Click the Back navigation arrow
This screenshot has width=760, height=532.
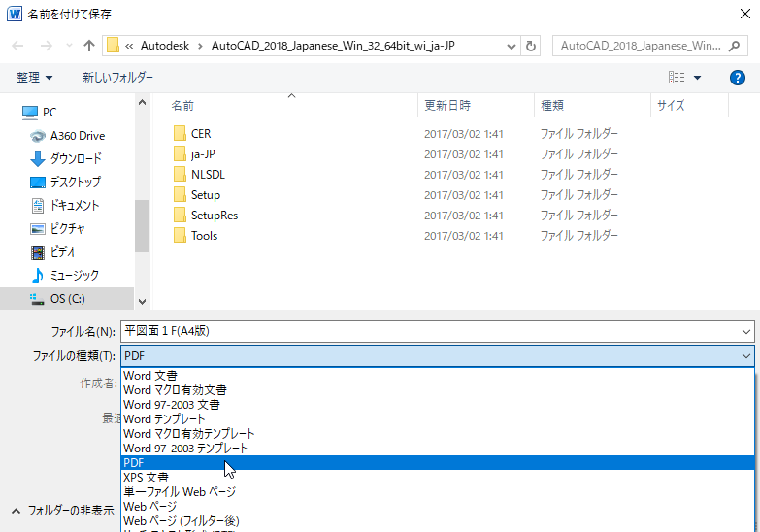pyautogui.click(x=17, y=46)
